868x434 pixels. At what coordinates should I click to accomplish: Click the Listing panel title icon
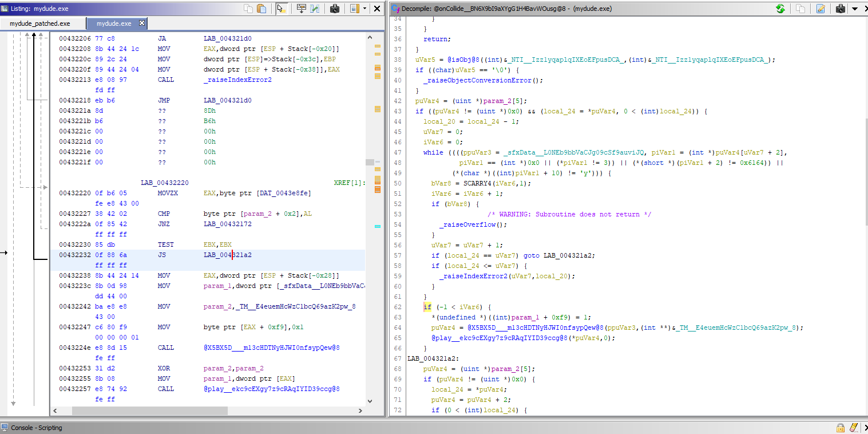point(5,9)
